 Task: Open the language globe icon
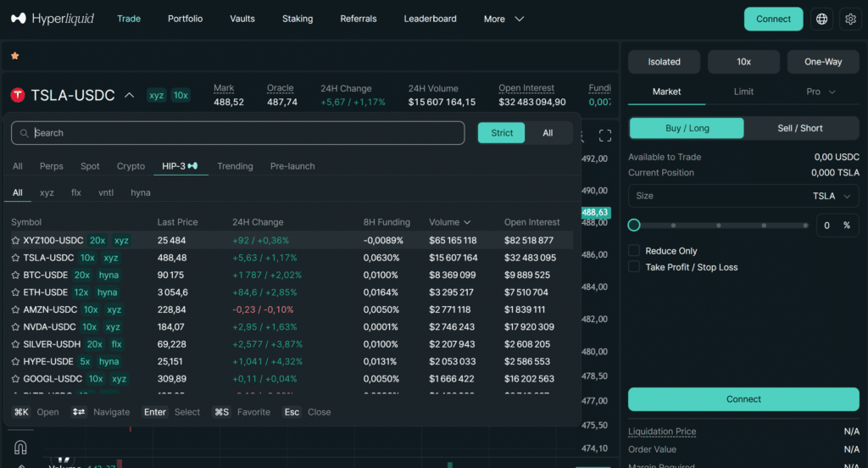(821, 19)
